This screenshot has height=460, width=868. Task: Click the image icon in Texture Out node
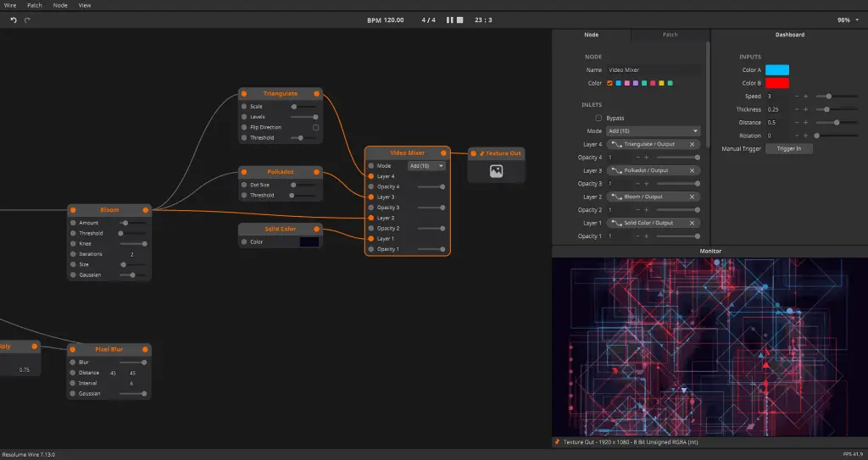[497, 171]
